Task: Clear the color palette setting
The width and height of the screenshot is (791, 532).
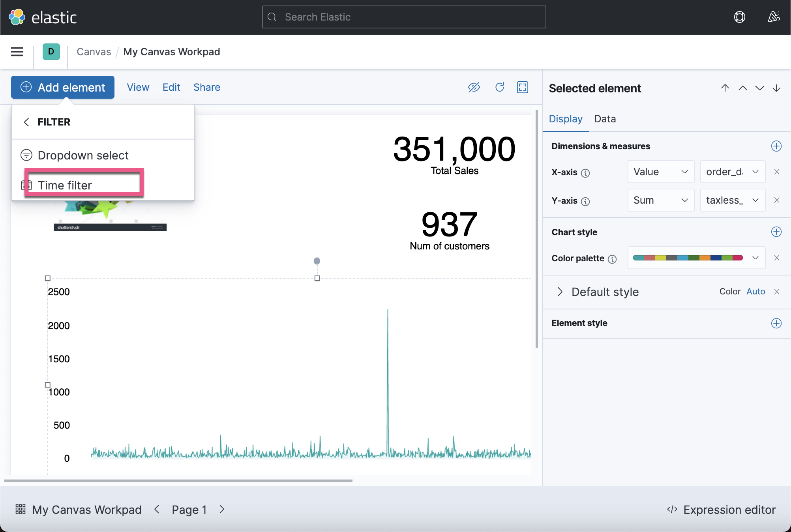Action: pos(777,258)
